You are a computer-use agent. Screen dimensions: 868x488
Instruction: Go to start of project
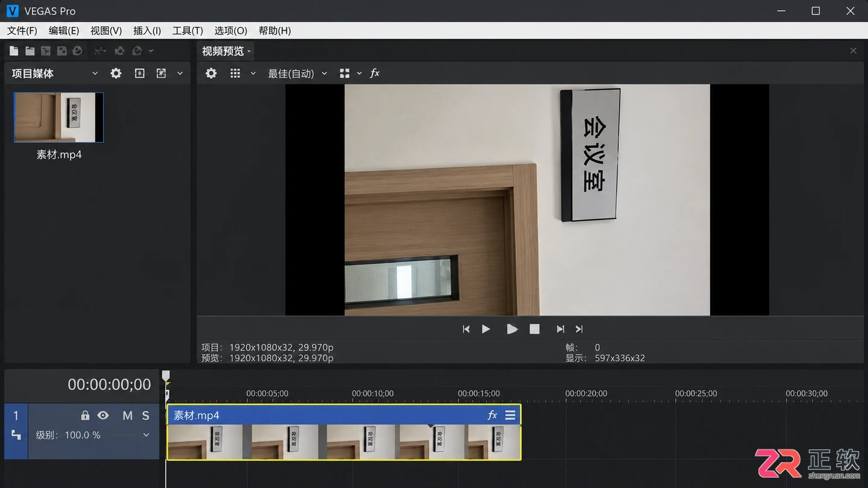466,329
